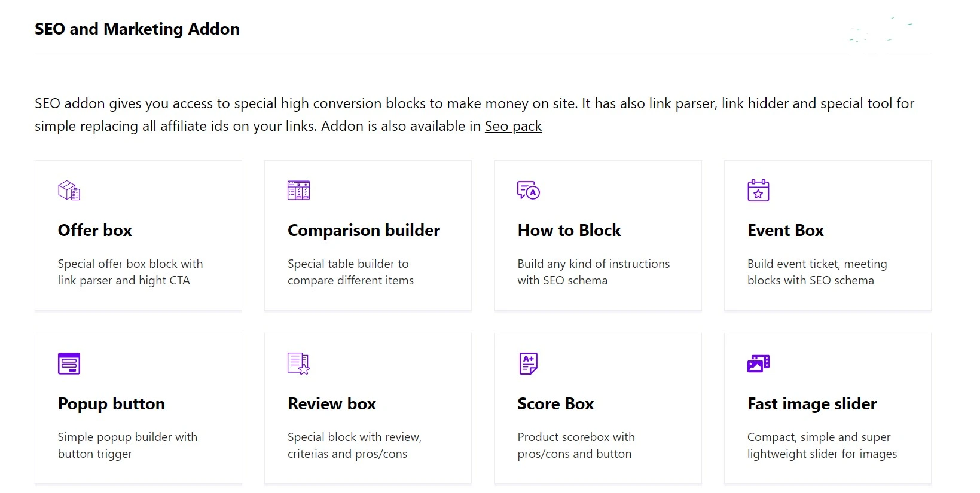Click the How to Block chat icon
This screenshot has height=493, width=980.
pyautogui.click(x=529, y=191)
